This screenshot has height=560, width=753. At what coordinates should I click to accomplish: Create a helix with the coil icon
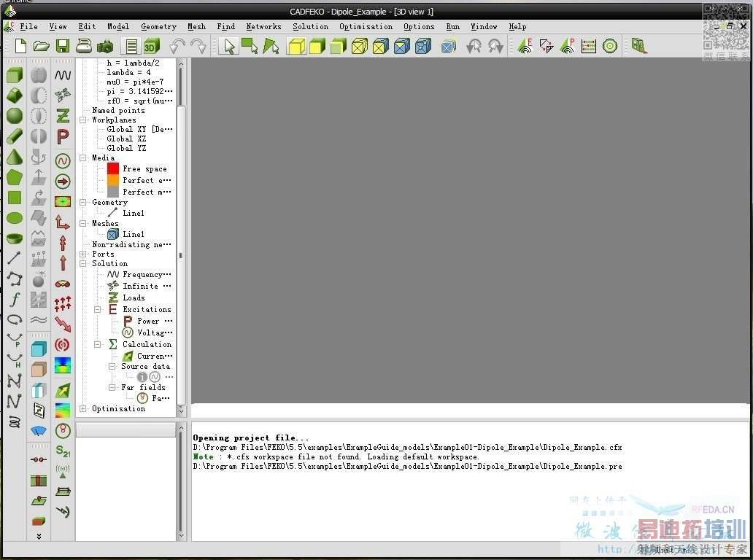(15, 421)
